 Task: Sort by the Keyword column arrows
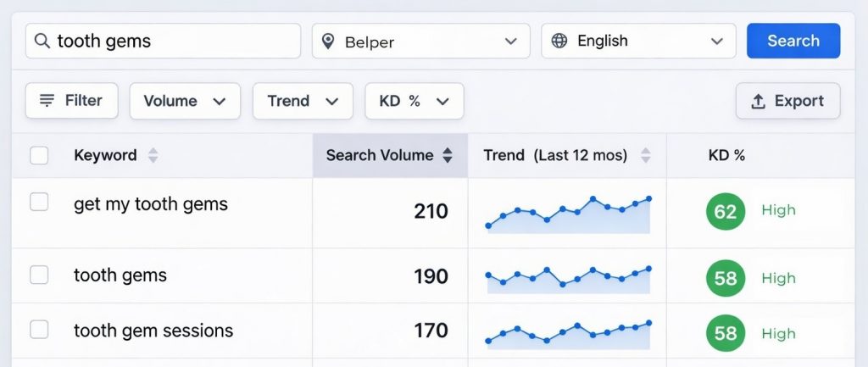click(x=153, y=156)
